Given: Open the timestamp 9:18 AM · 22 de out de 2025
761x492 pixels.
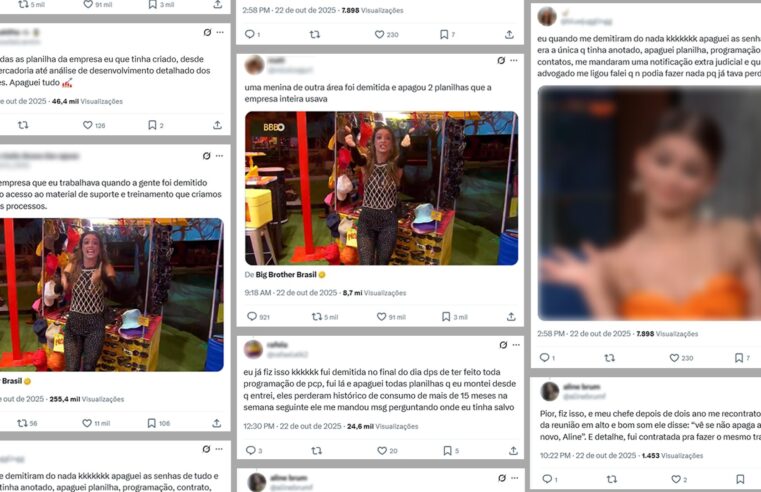Looking at the screenshot, I should pos(291,293).
